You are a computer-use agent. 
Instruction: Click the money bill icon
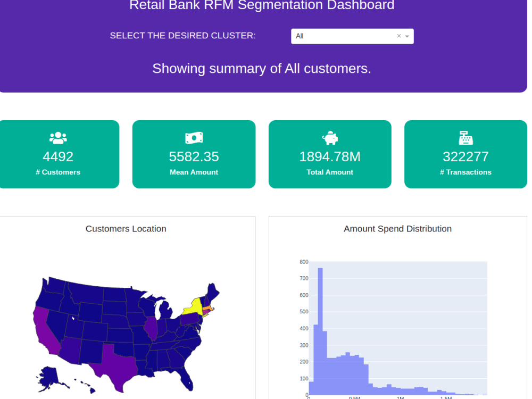pos(194,138)
